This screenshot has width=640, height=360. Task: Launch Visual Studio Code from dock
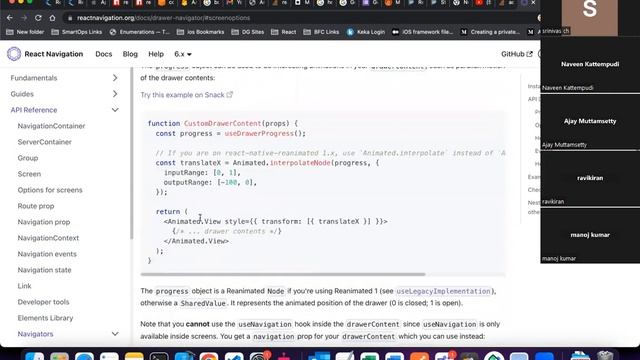(234, 357)
